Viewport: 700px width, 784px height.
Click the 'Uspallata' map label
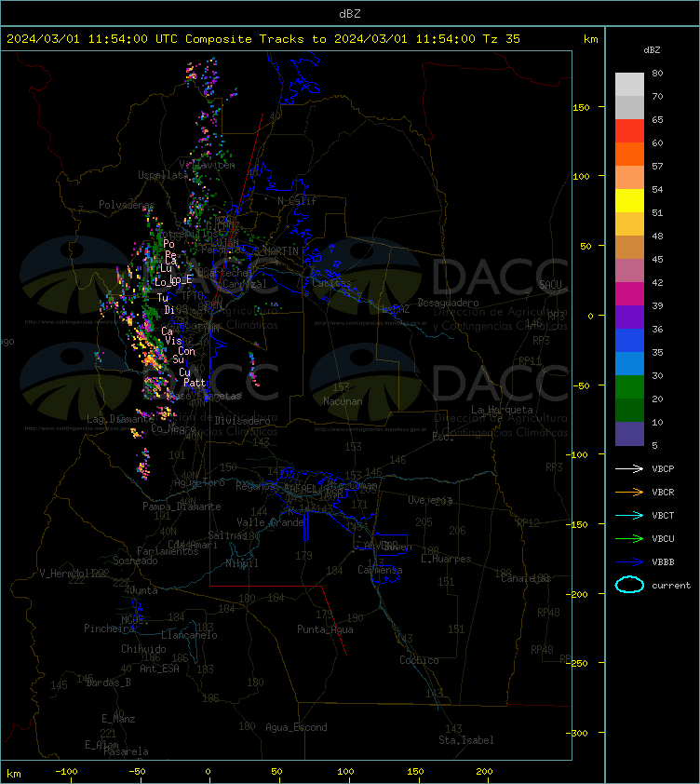[163, 175]
